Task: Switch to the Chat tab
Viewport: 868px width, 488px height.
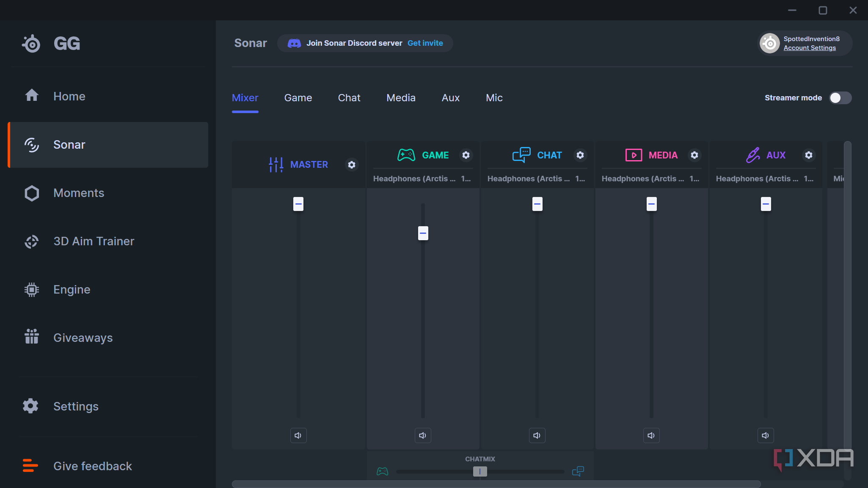Action: click(x=349, y=98)
